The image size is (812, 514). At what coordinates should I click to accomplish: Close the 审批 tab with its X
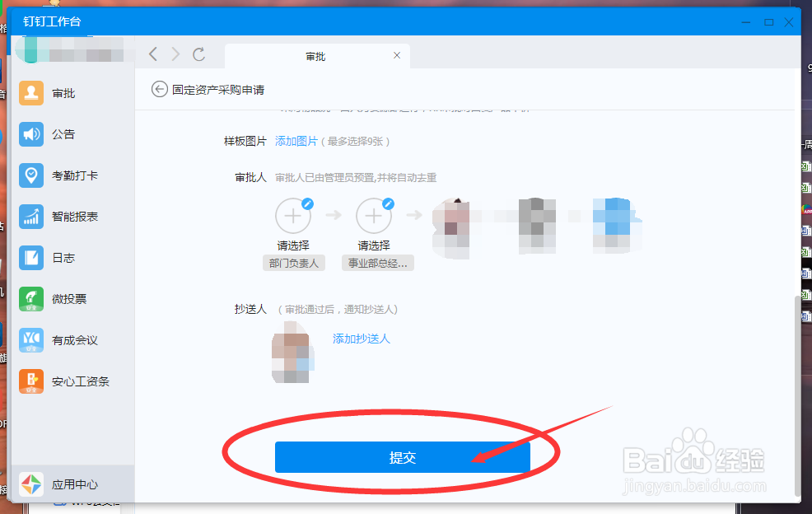click(x=397, y=55)
